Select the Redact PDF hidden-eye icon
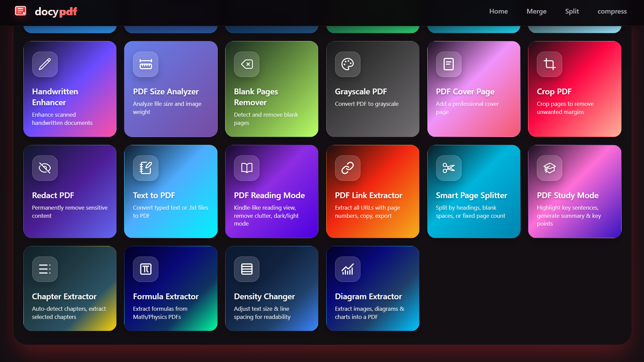Viewport: 644px width, 362px height. [44, 168]
